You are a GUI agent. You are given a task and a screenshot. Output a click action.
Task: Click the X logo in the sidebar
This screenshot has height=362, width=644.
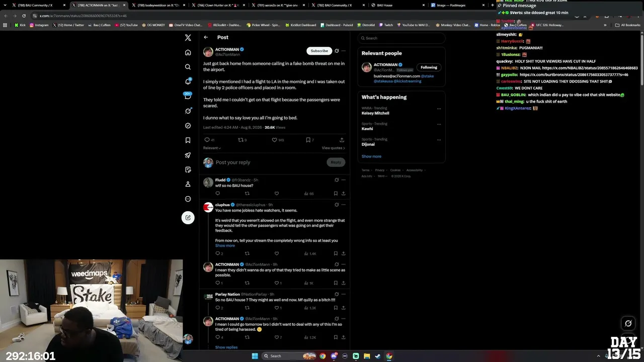coord(188,38)
